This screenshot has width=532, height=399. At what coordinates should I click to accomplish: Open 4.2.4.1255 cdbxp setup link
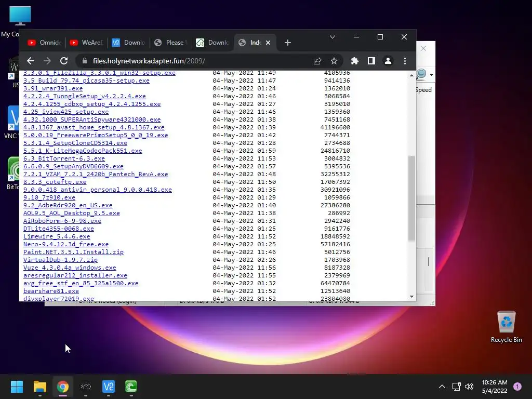92,104
